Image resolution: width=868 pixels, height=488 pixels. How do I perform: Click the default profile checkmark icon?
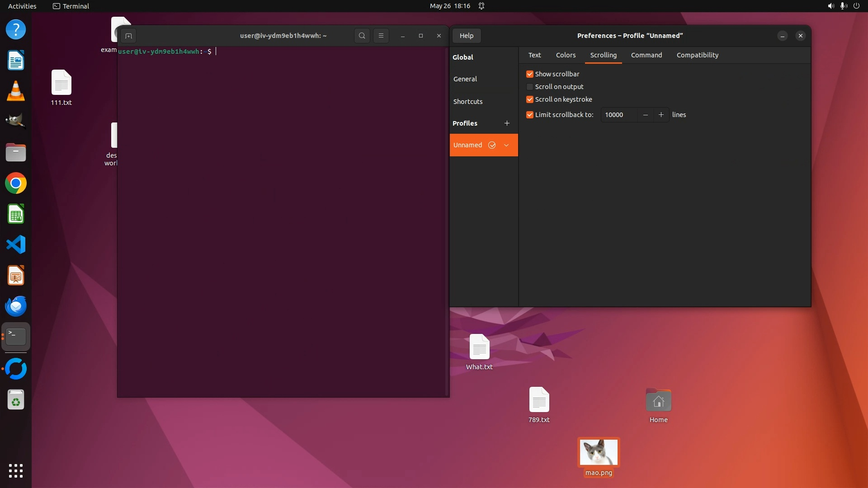[x=492, y=145]
